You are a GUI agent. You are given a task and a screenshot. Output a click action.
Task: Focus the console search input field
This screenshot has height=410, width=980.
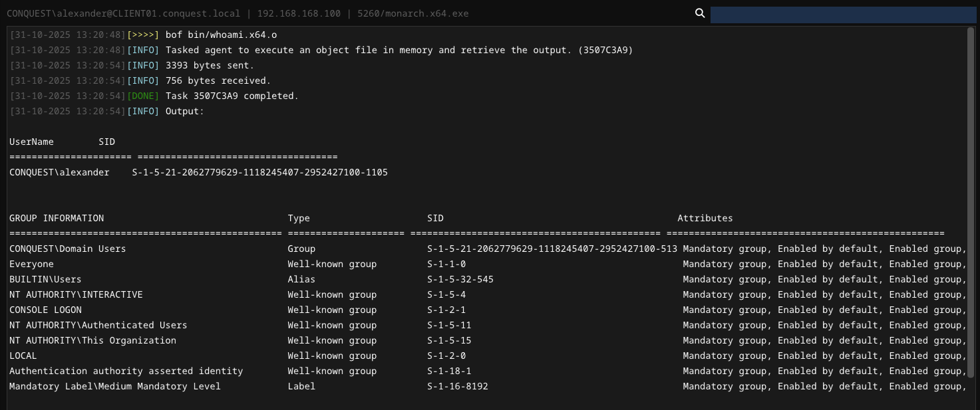click(x=843, y=15)
